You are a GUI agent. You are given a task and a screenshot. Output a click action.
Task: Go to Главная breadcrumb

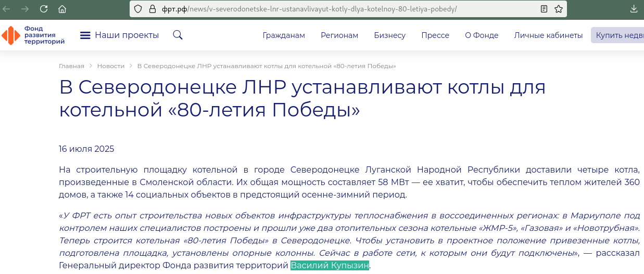click(x=71, y=66)
